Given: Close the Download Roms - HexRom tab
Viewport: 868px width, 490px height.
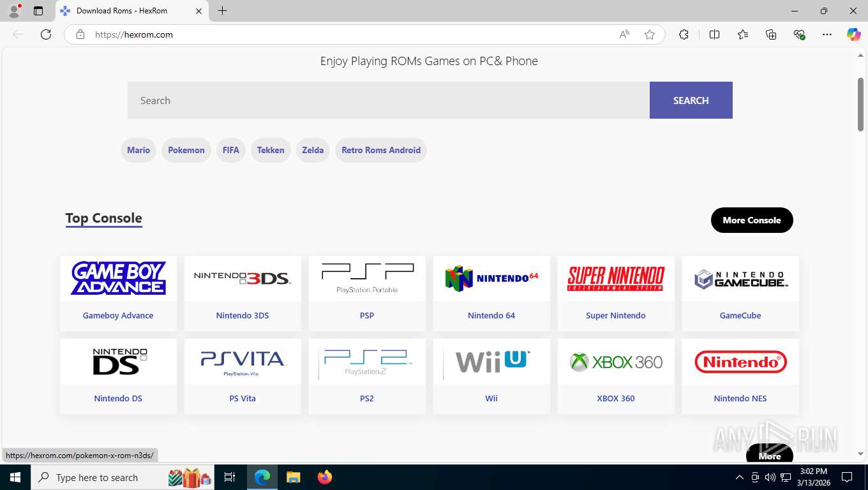Looking at the screenshot, I should point(198,11).
